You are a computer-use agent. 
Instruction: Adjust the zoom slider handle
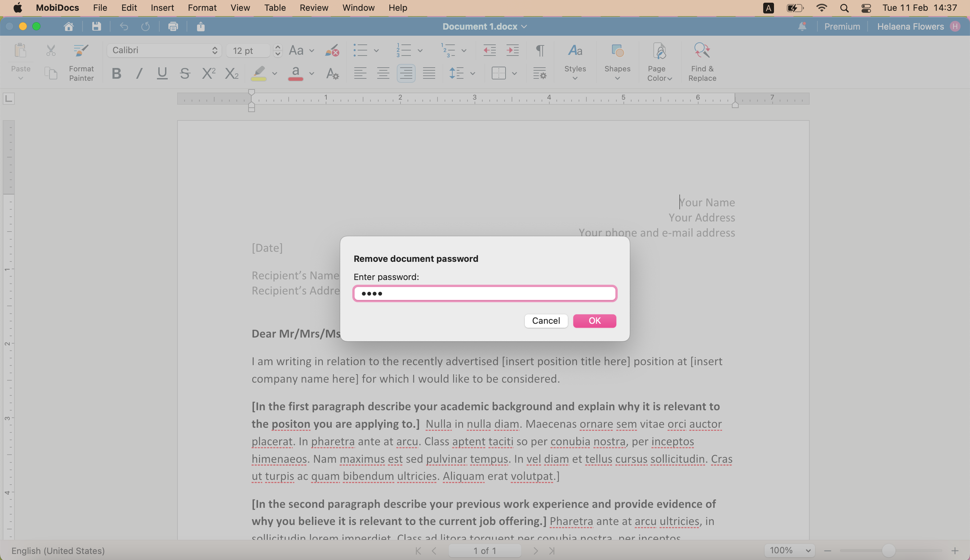pyautogui.click(x=888, y=551)
